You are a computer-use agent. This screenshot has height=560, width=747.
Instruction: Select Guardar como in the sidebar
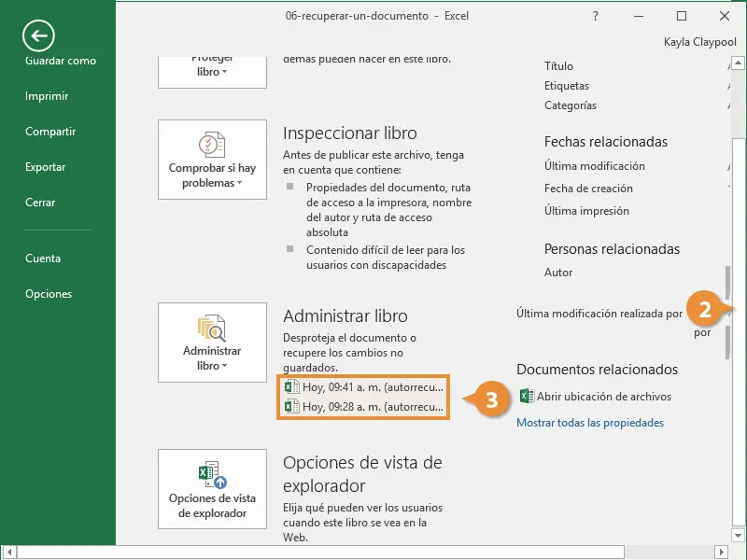pos(61,61)
